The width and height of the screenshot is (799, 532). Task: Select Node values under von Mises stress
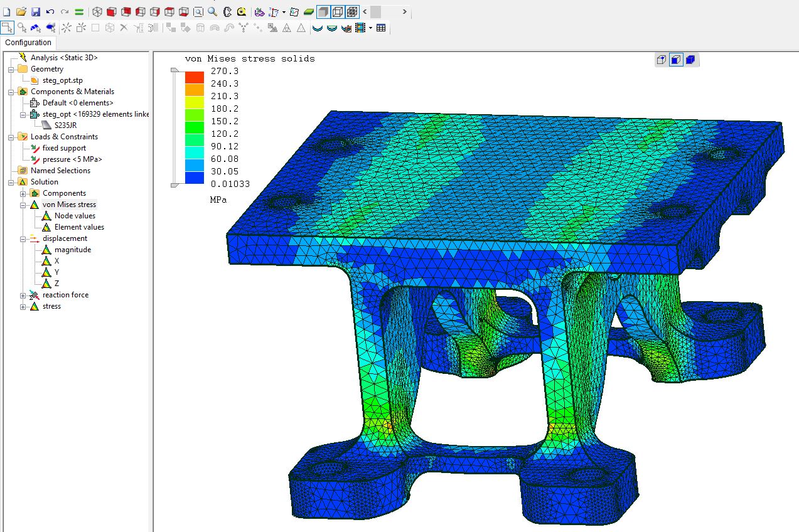click(x=75, y=216)
